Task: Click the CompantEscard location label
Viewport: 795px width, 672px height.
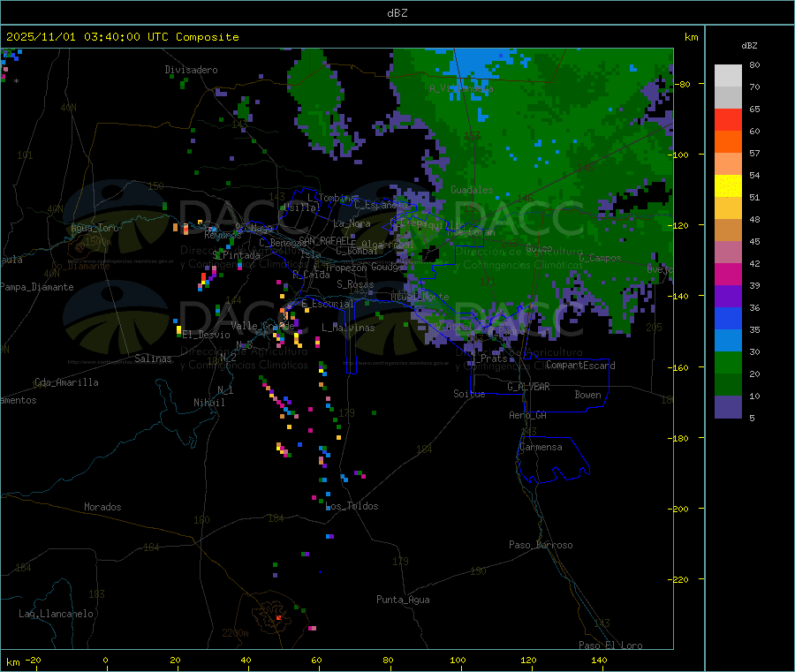Action: click(x=580, y=366)
